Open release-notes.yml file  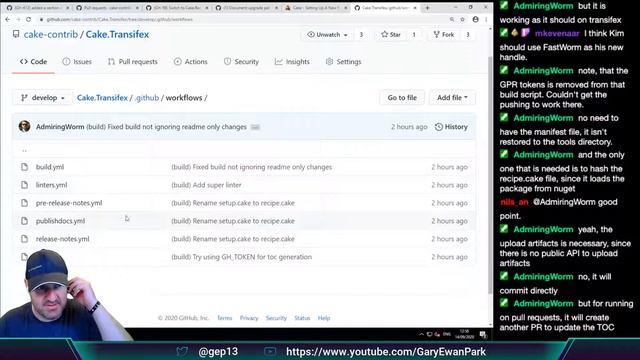point(62,239)
